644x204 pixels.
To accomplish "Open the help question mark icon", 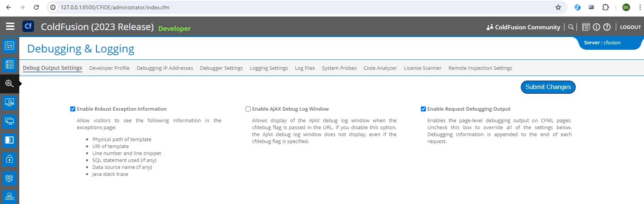I will click(x=607, y=27).
